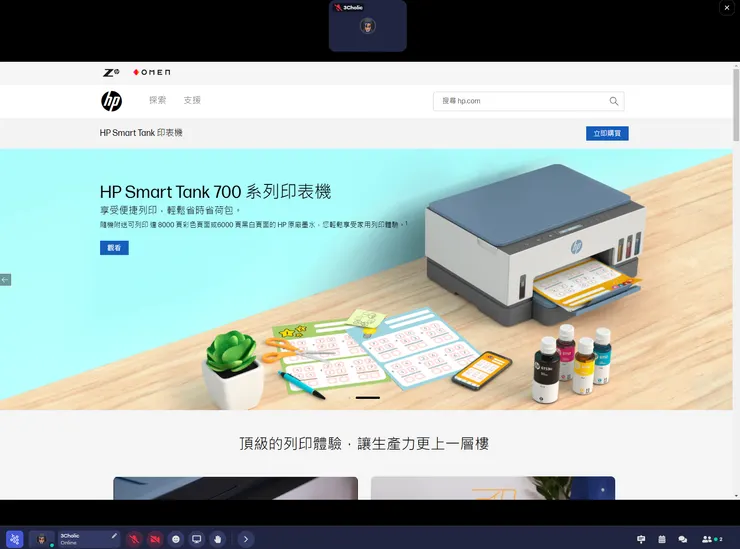The width and height of the screenshot is (740, 549).
Task: Click the HP logo
Action: (111, 101)
